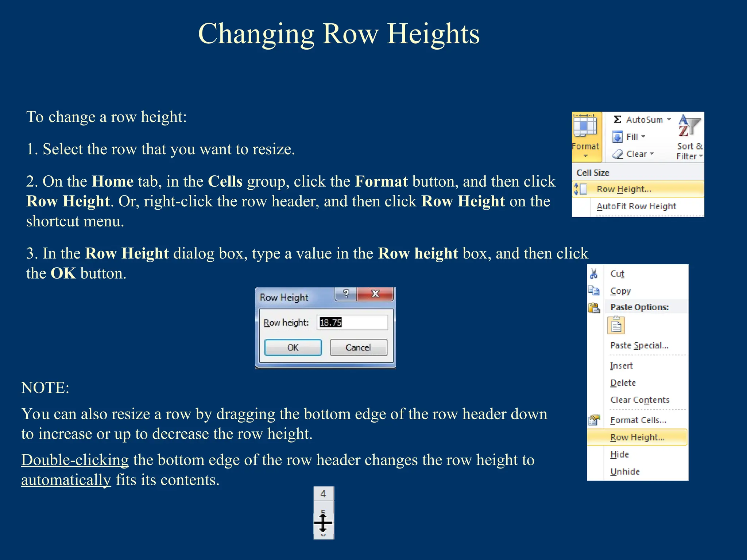
Task: Click the Paste Options clipboard icon
Action: click(x=594, y=308)
